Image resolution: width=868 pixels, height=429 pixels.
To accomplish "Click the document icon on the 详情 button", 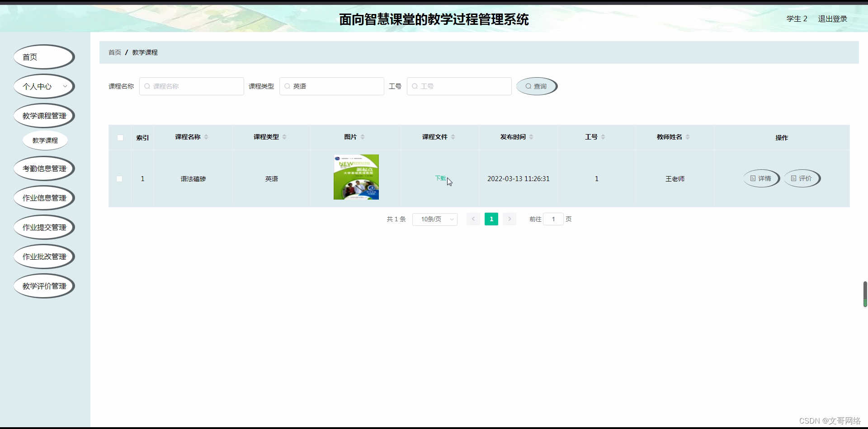I will click(753, 178).
